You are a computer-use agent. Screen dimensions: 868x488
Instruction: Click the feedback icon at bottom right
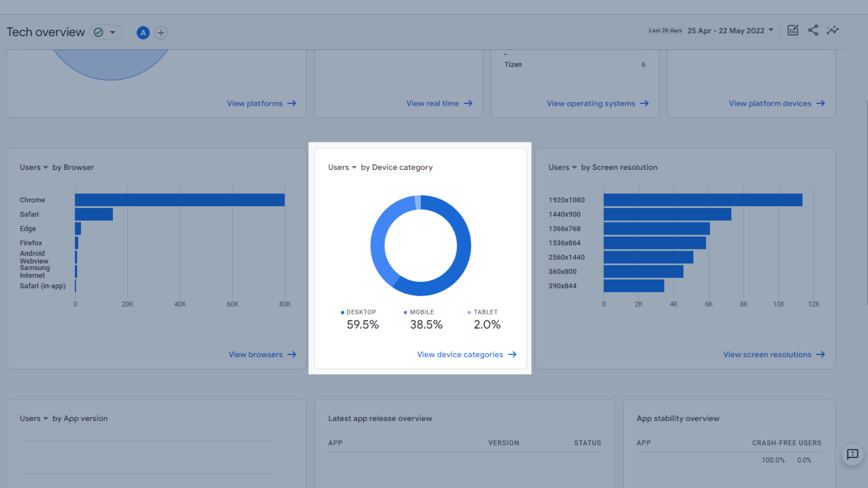852,454
